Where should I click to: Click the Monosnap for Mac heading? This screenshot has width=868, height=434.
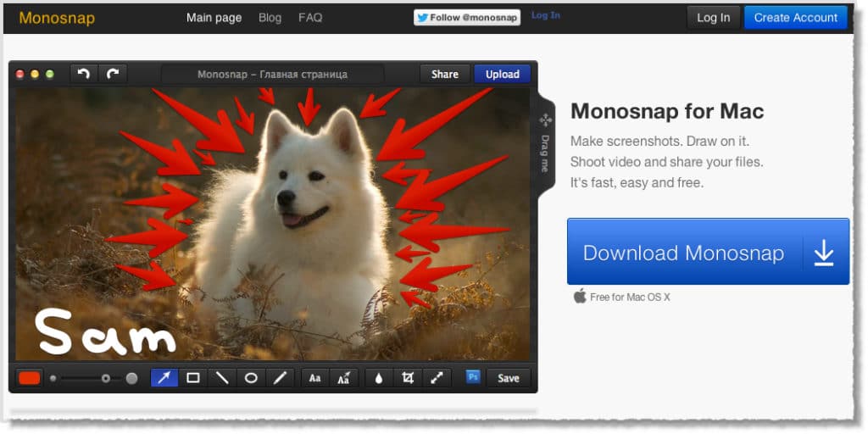(667, 112)
